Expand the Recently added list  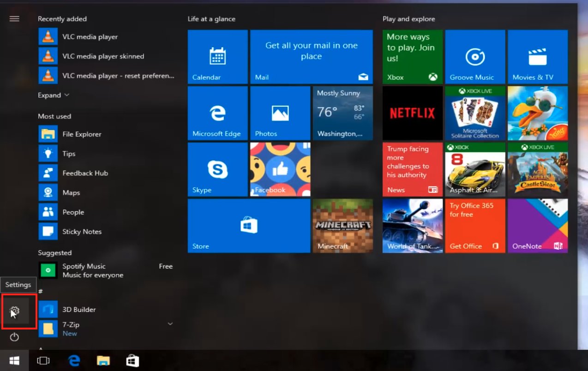[x=54, y=95]
